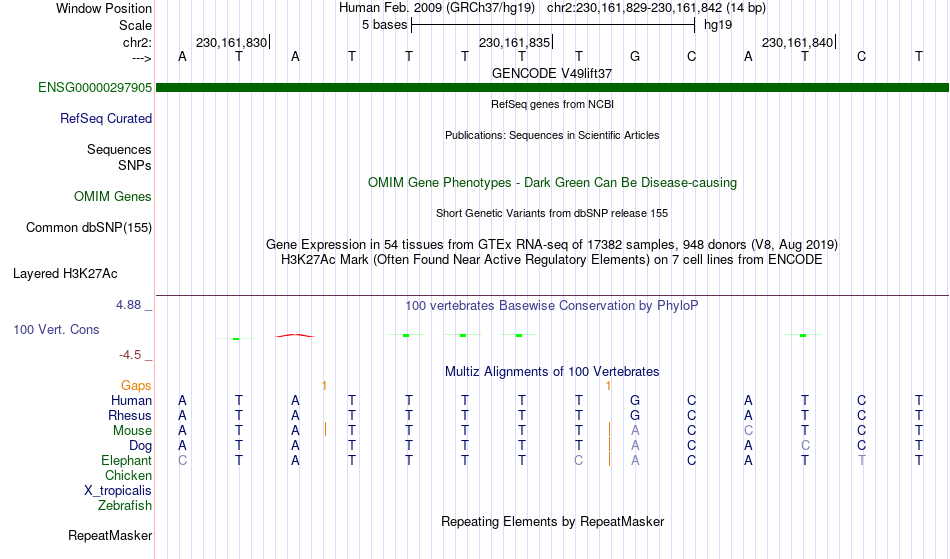Click the -4.5 PhyloP lower scale value
Viewport: 950px width, 559px height.
[130, 355]
